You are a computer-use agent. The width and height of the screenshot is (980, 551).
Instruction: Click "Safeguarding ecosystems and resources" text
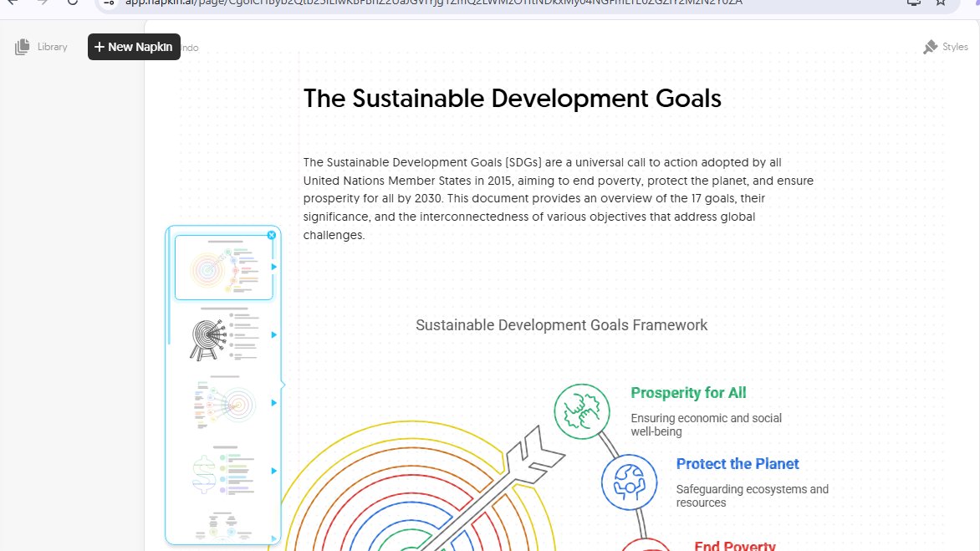click(753, 496)
